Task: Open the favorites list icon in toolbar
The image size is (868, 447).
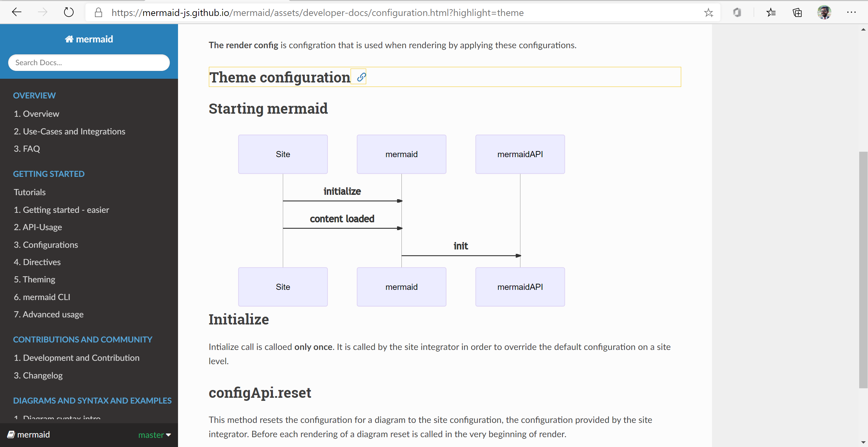Action: coord(771,13)
